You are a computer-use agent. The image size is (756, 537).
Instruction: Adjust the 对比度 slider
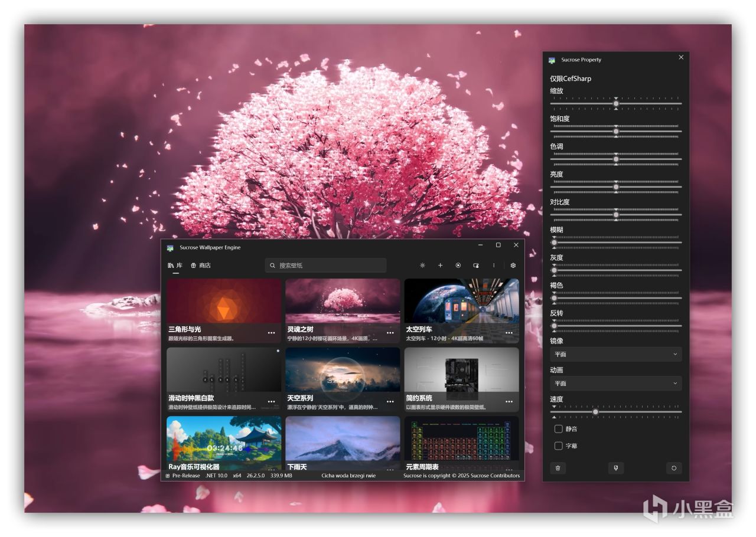616,214
